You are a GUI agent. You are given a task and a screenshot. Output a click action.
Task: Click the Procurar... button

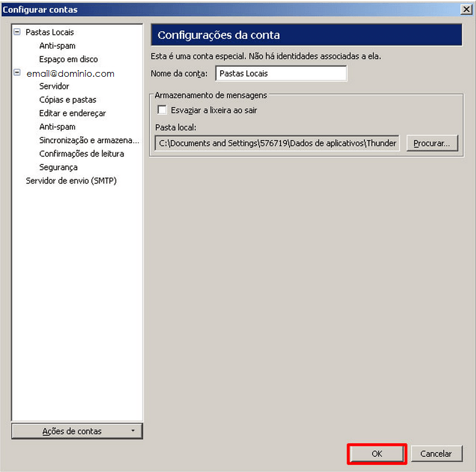(432, 144)
